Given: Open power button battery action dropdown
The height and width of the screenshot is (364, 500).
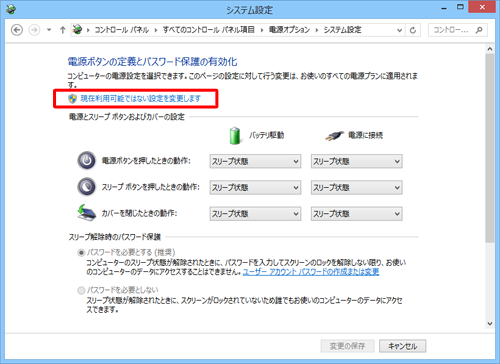Looking at the screenshot, I should (x=255, y=161).
